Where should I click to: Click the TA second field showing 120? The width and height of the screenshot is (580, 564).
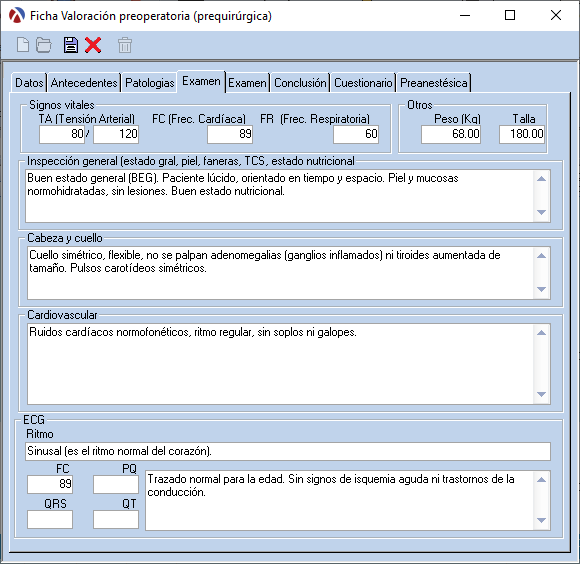(x=116, y=134)
